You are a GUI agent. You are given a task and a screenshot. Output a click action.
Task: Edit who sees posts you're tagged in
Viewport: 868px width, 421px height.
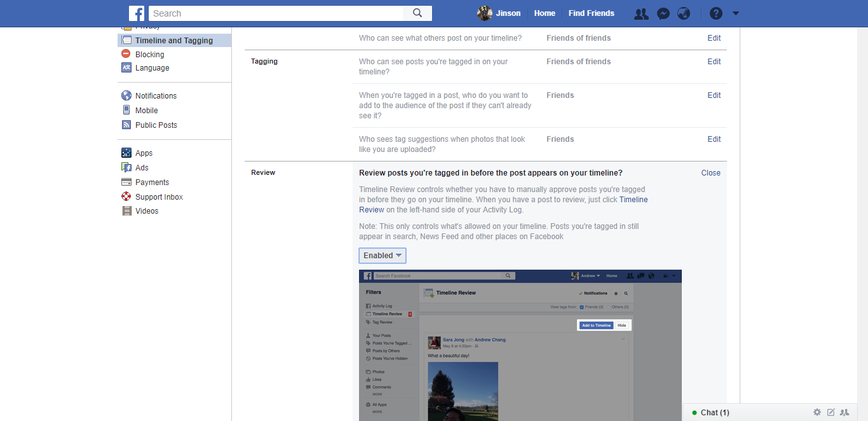tap(714, 62)
